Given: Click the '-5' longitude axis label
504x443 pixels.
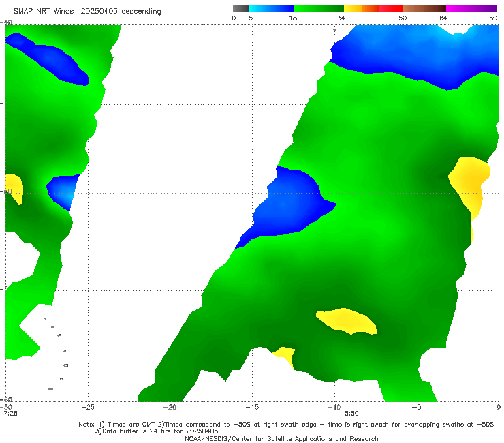Looking at the screenshot, I should click(x=416, y=407).
